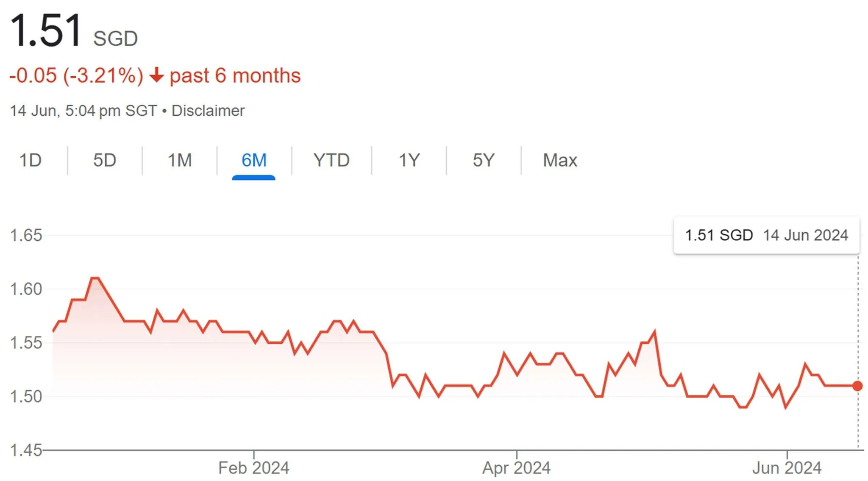Screen dimensions: 868x481
Task: Click the red endpoint dot on chart
Action: coord(857,386)
